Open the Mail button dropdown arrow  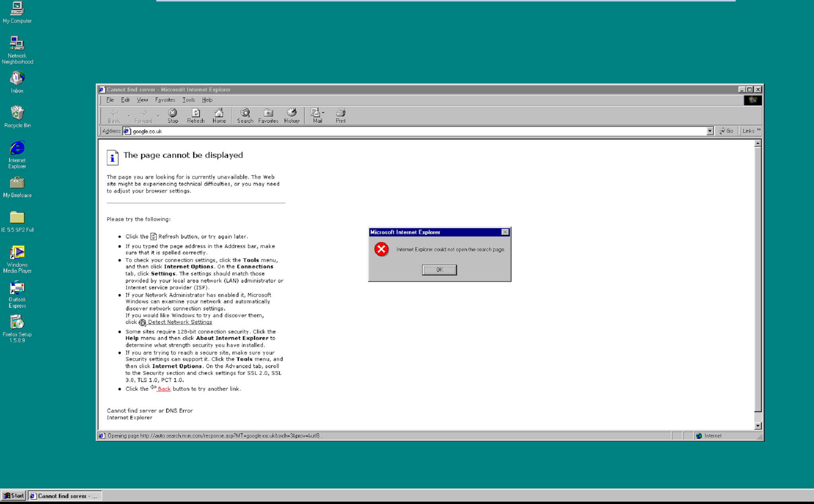tap(323, 113)
